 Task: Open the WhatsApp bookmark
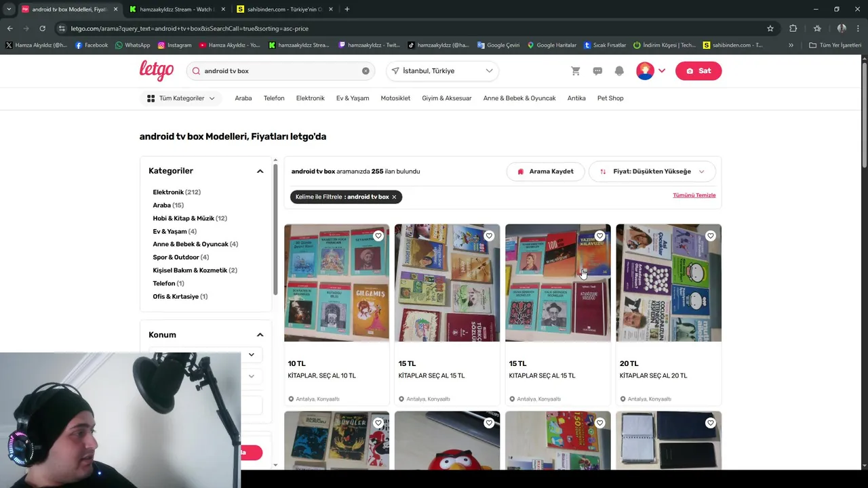[x=133, y=45]
